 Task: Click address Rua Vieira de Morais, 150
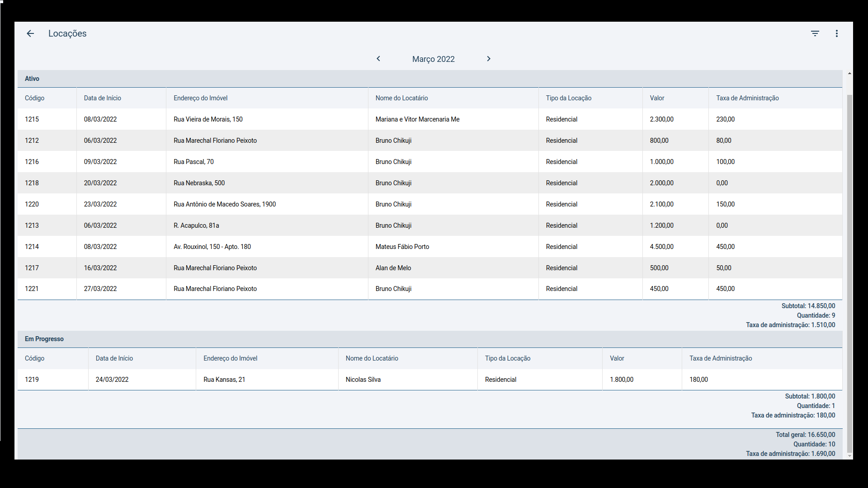(208, 119)
